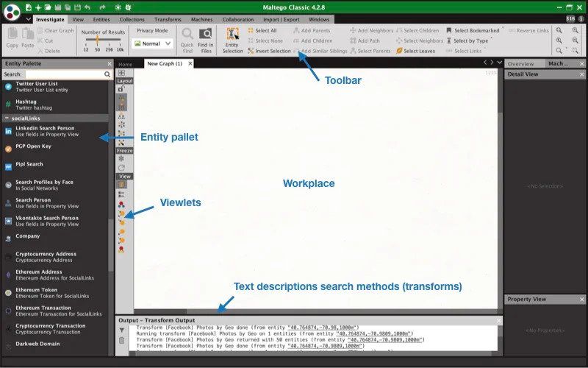Click the Save icon in title bar

click(57, 7)
